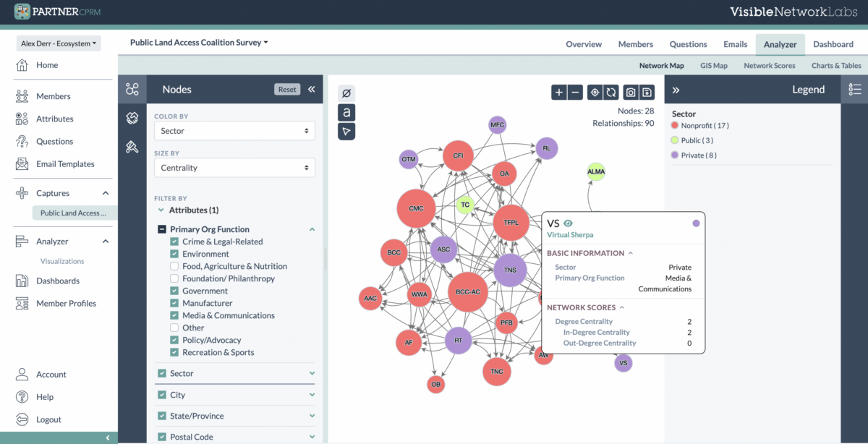The height and width of the screenshot is (444, 868).
Task: Select the Nodes panel icon
Action: 132,89
